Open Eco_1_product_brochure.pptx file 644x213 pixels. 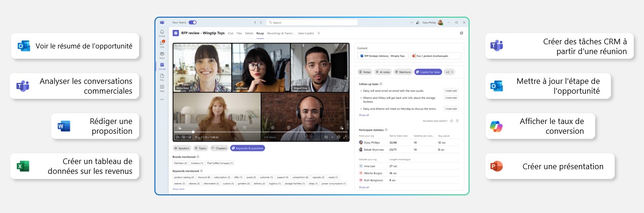pyautogui.click(x=436, y=56)
